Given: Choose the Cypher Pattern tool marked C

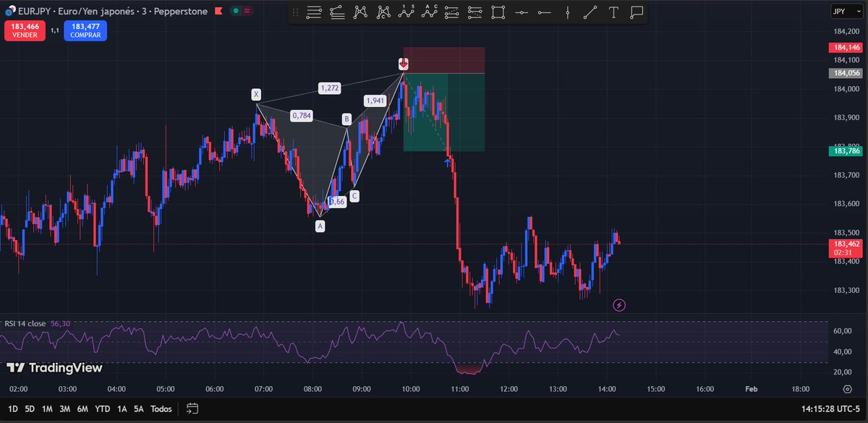Looking at the screenshot, I should 385,12.
